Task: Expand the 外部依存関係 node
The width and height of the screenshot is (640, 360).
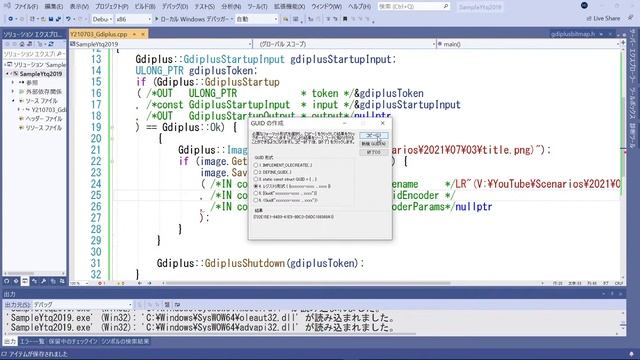Action: click(x=13, y=92)
